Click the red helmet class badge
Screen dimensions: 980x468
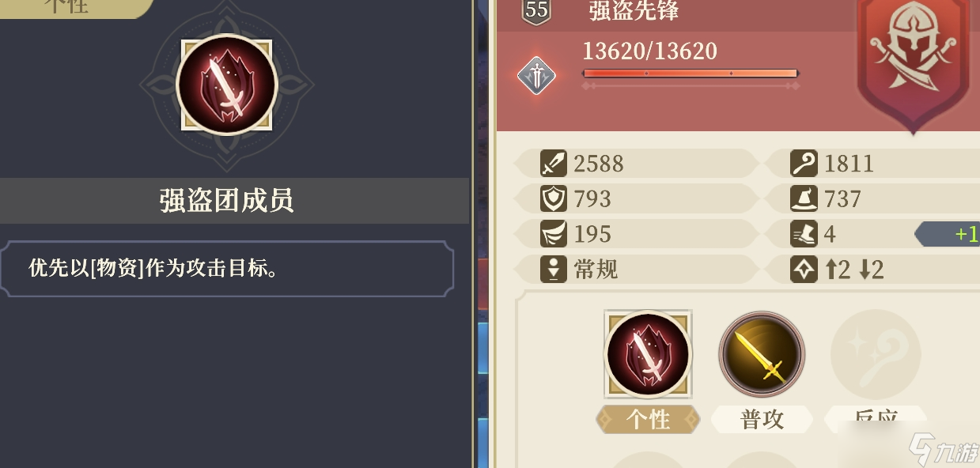click(913, 55)
